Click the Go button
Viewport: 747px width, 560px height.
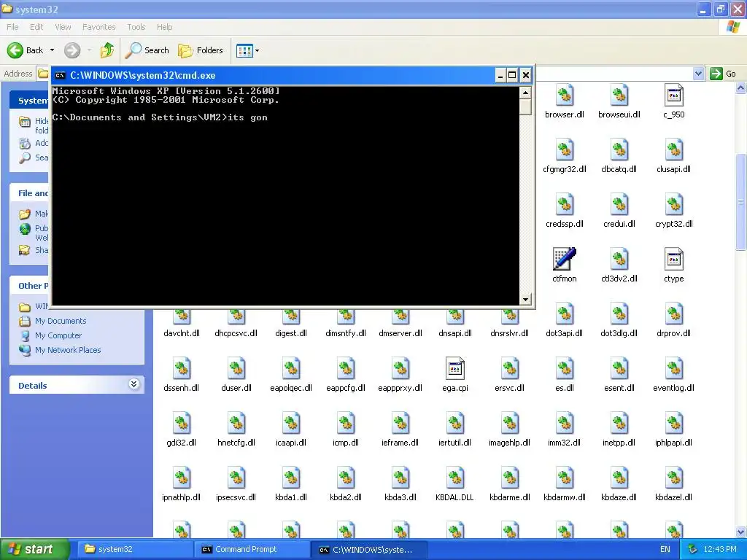(722, 74)
